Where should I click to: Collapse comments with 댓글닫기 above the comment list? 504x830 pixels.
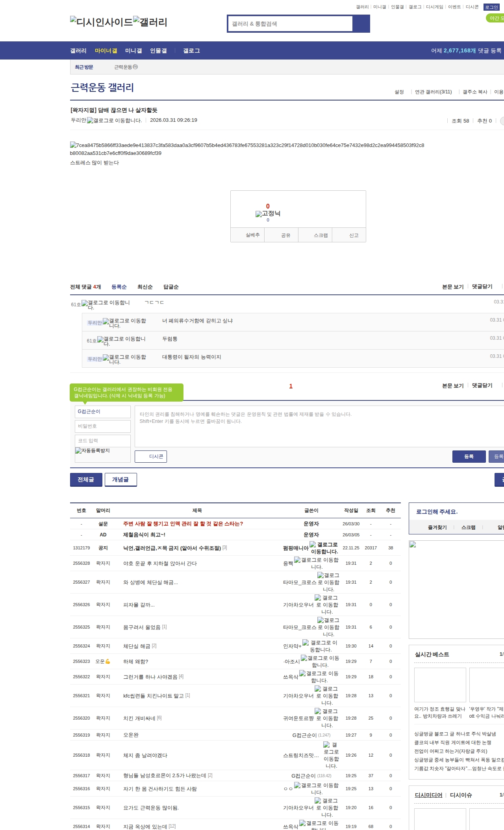click(x=482, y=287)
